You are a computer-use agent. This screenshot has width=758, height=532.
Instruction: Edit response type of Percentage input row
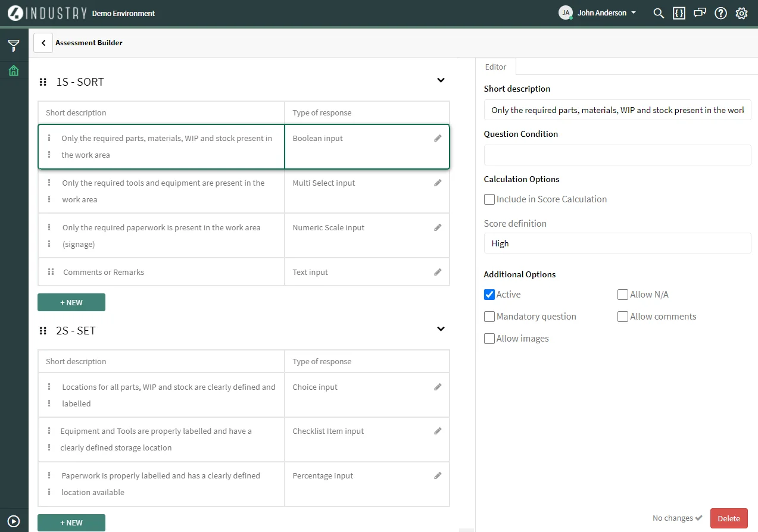[x=438, y=475]
